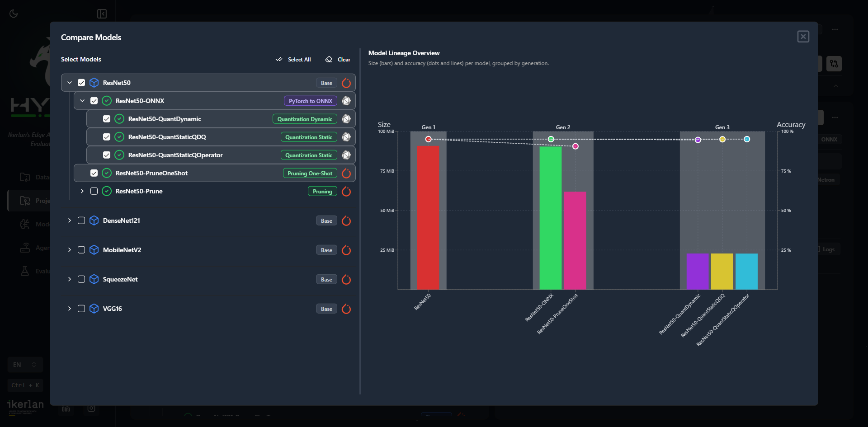
Task: Expand the MobileNetV2 tree node
Action: [70, 250]
